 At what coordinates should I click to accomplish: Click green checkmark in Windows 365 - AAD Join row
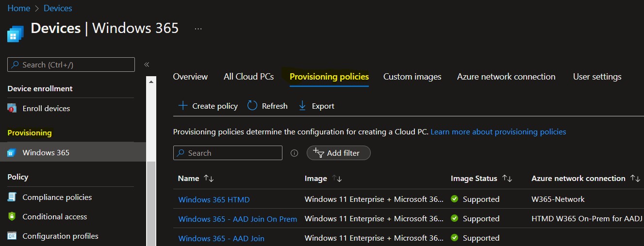click(x=455, y=238)
